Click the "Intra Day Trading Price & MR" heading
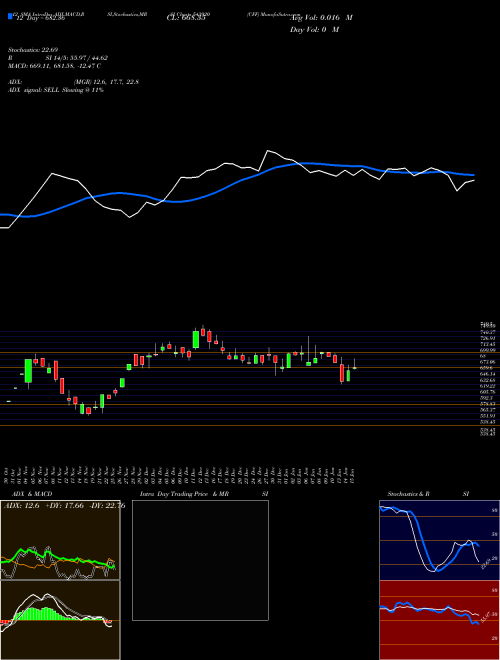 tap(184, 494)
